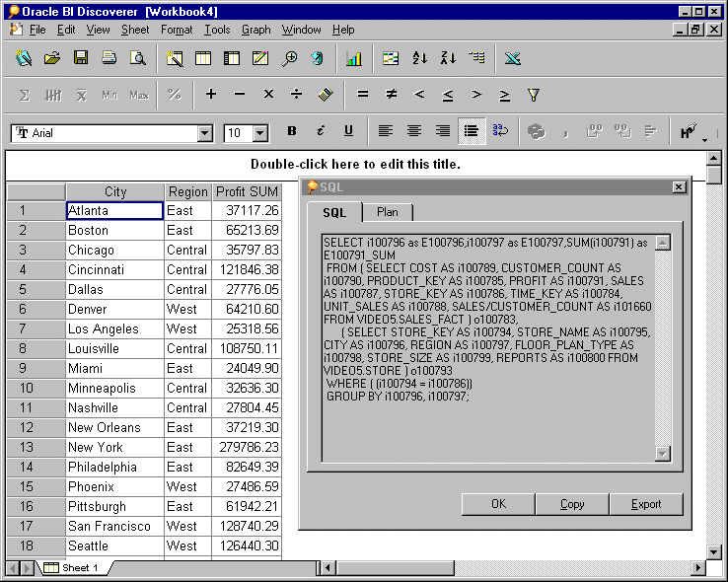Click the Export button in SQL dialog
728x582 pixels.
pos(646,504)
